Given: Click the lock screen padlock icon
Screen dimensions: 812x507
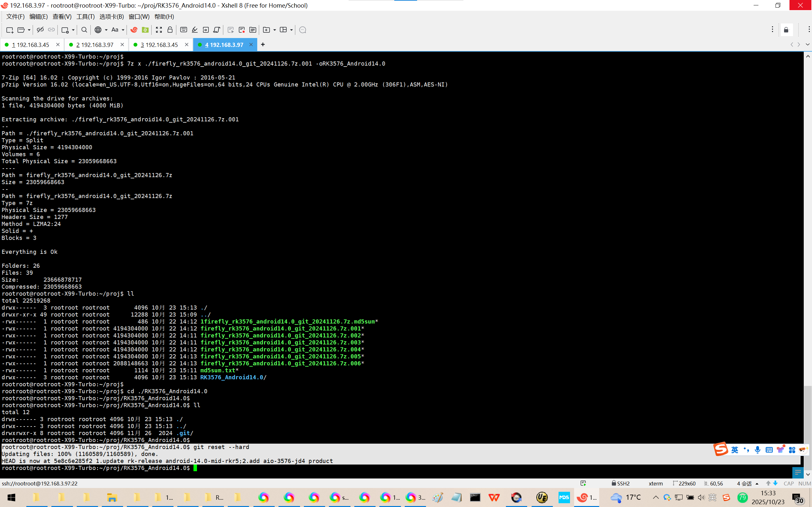Looking at the screenshot, I should [x=170, y=30].
